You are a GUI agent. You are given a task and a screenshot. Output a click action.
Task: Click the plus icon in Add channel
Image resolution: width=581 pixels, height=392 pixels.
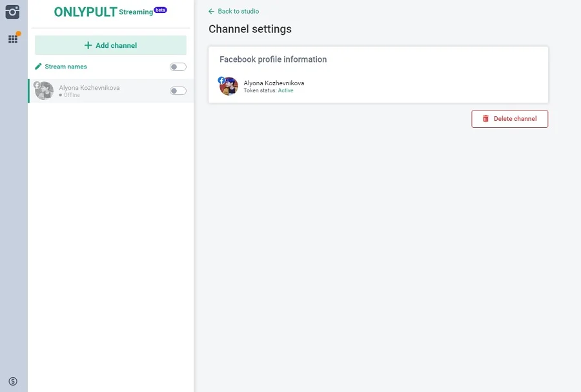pyautogui.click(x=88, y=46)
